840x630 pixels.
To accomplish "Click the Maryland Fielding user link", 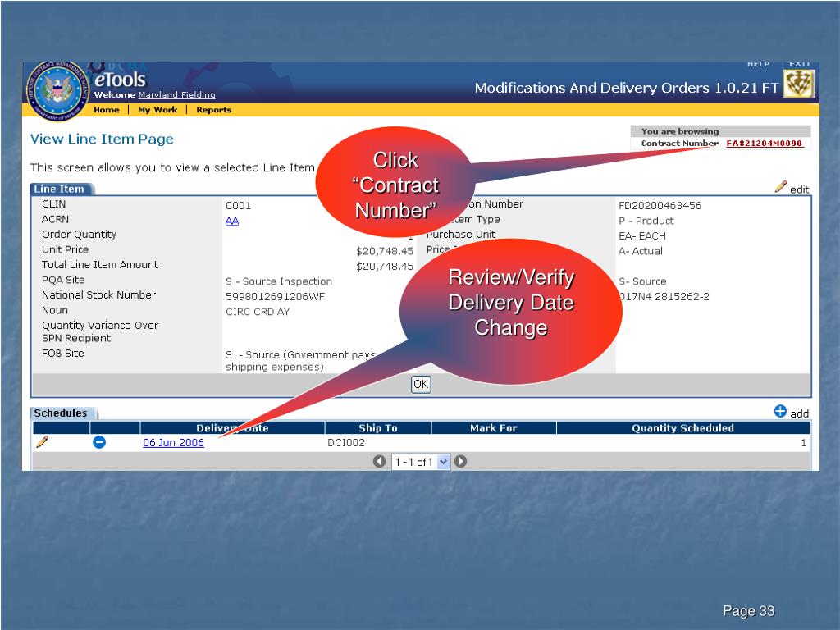I will 176,95.
